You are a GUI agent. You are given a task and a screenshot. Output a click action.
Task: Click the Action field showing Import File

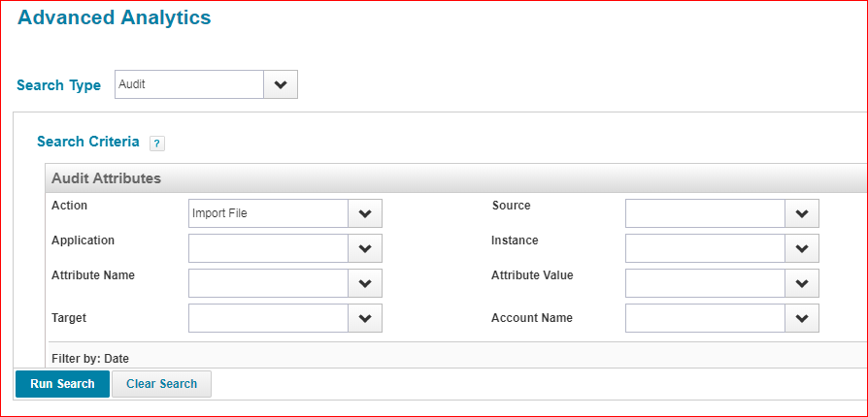(x=268, y=213)
